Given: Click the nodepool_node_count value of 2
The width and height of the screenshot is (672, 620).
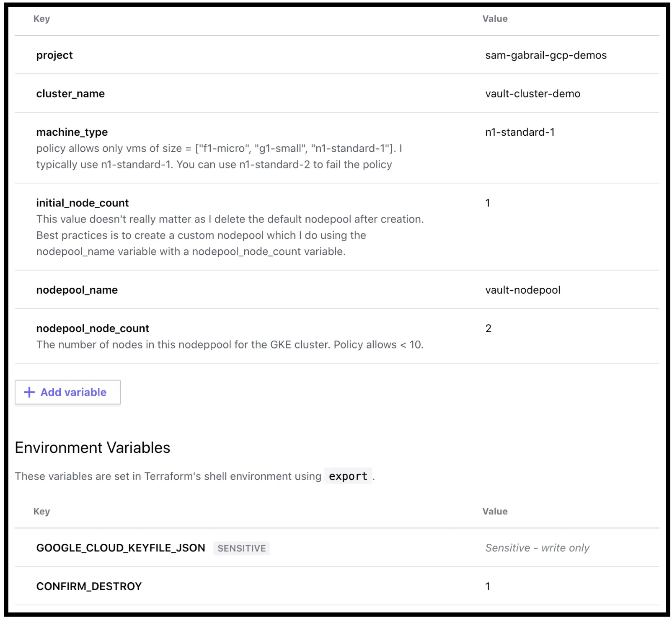Looking at the screenshot, I should pos(488,328).
